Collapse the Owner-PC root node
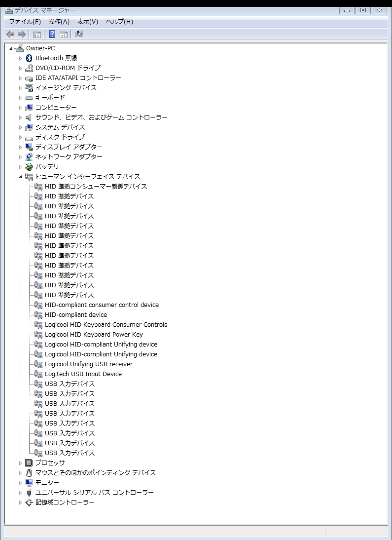 tap(11, 48)
